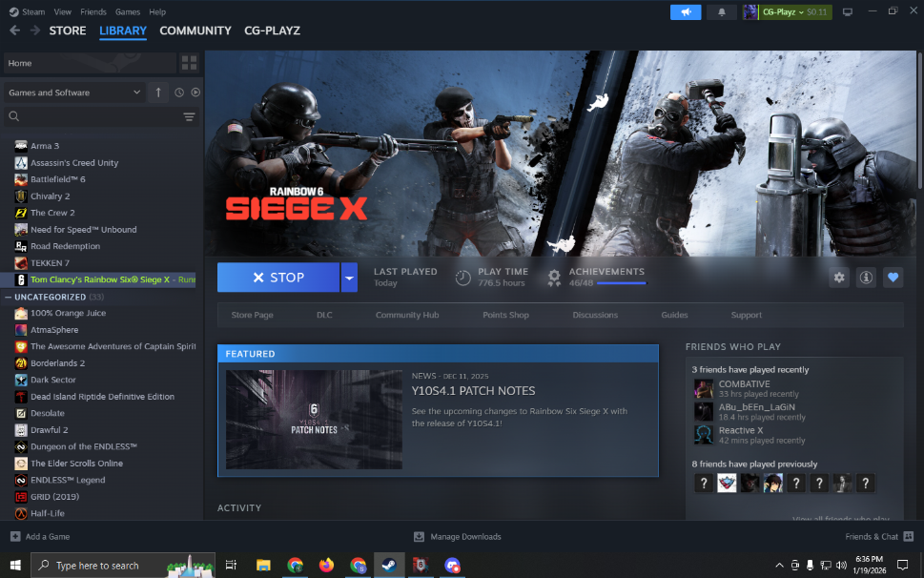
Task: Open the Help menu
Action: point(157,11)
